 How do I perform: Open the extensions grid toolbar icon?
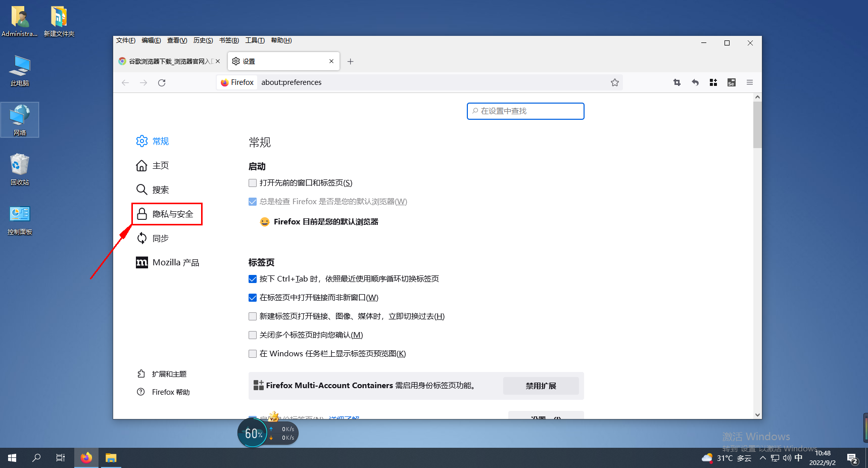(713, 82)
